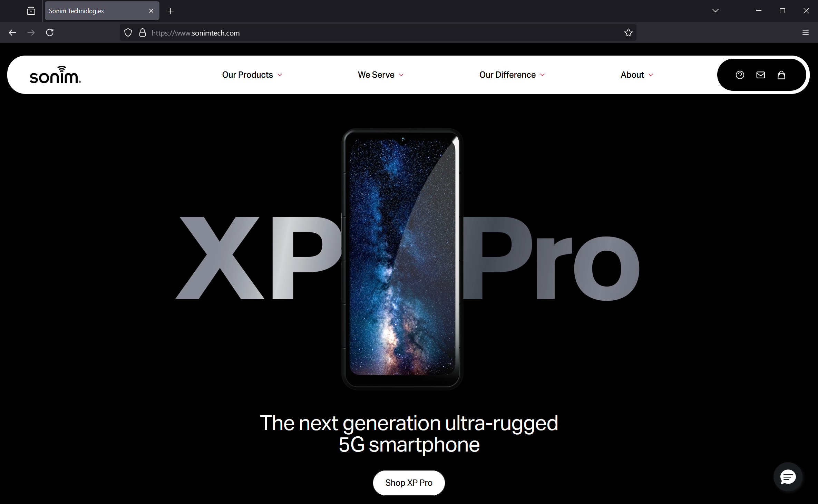
Task: Go back to previous page
Action: pyautogui.click(x=12, y=32)
